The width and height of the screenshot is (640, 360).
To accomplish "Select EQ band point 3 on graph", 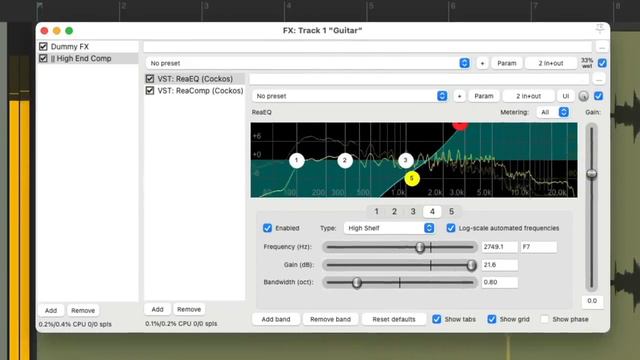I will [x=405, y=160].
